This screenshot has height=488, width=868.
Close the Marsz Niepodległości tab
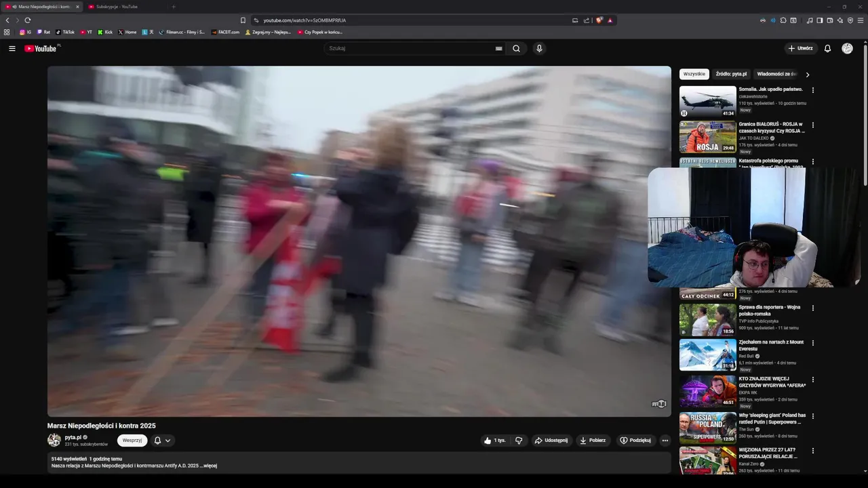click(77, 6)
